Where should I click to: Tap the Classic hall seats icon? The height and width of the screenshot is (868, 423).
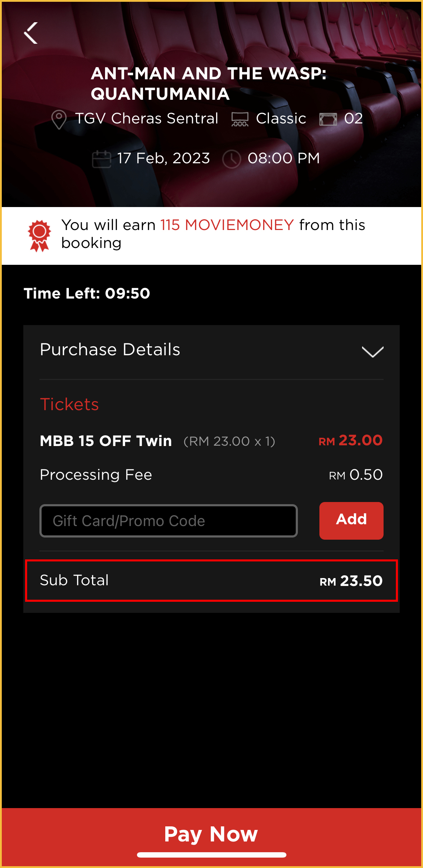pyautogui.click(x=240, y=119)
